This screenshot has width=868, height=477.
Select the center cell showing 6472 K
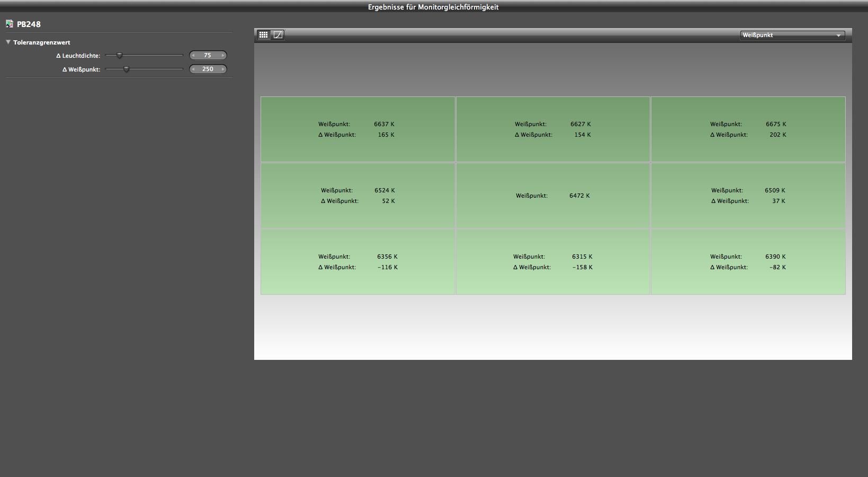click(x=553, y=196)
